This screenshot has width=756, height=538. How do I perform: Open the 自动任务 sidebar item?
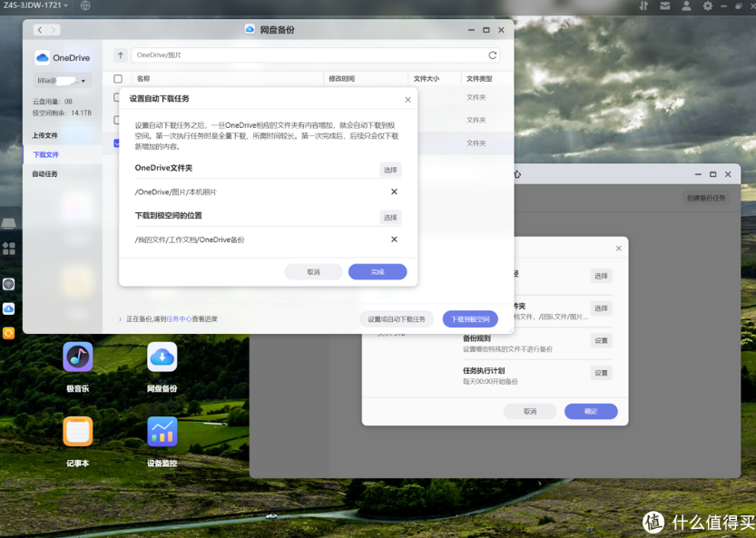coord(44,174)
